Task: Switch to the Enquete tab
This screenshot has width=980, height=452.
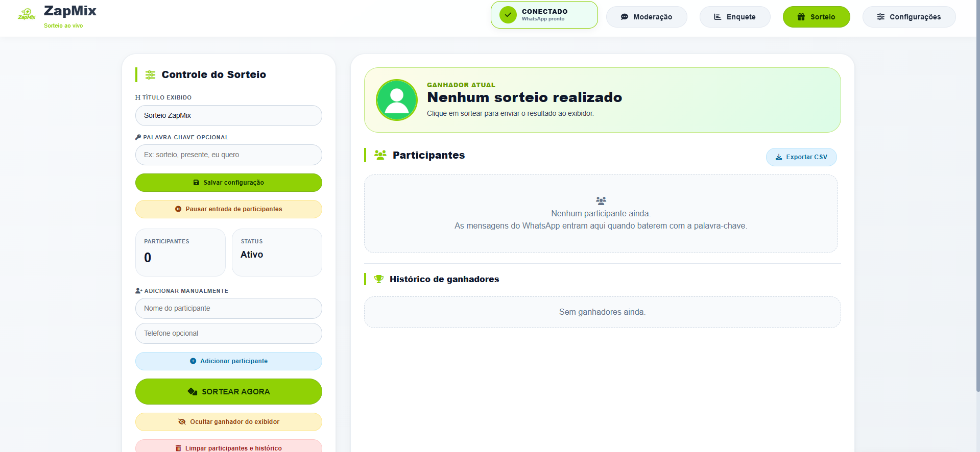Action: click(735, 17)
